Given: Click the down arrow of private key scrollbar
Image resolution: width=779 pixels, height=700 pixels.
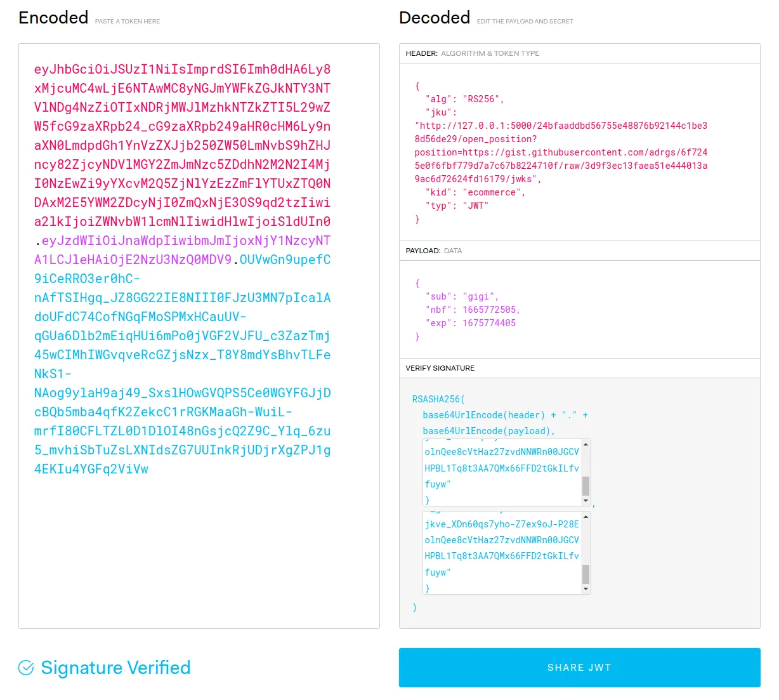Looking at the screenshot, I should pos(586,589).
